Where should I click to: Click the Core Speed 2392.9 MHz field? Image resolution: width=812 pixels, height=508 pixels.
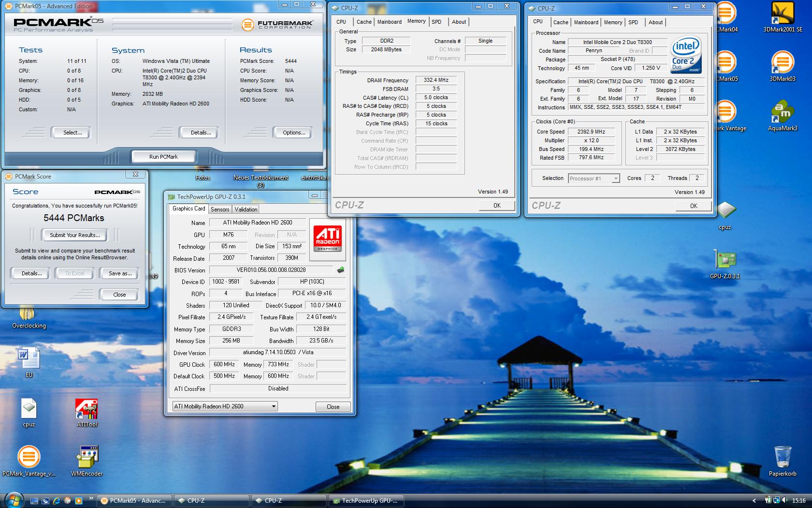click(591, 132)
